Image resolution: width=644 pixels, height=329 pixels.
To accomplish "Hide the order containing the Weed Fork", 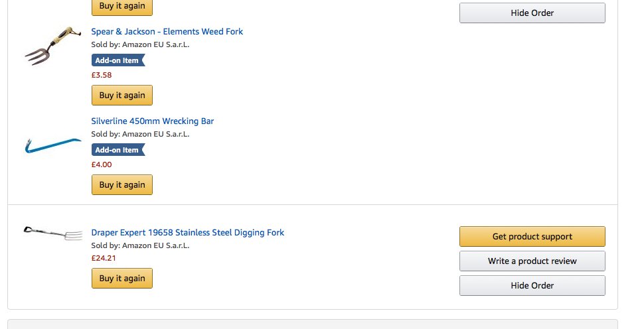I will click(x=532, y=13).
